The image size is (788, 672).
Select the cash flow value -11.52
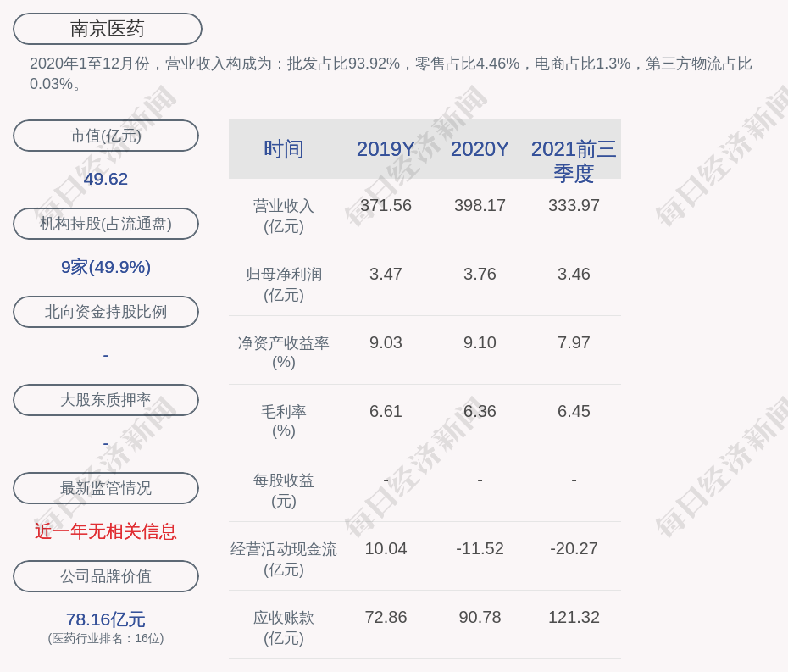pos(480,548)
